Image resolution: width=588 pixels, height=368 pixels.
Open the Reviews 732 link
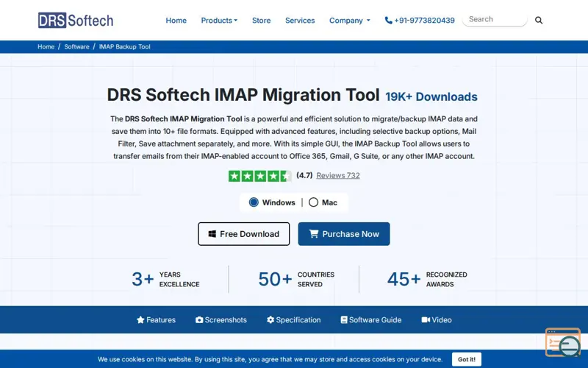click(338, 175)
